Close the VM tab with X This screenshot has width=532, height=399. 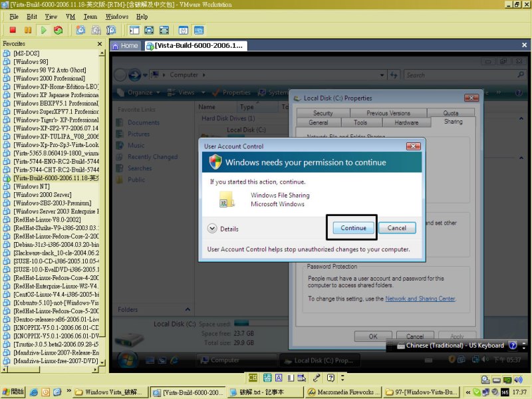[x=524, y=45]
